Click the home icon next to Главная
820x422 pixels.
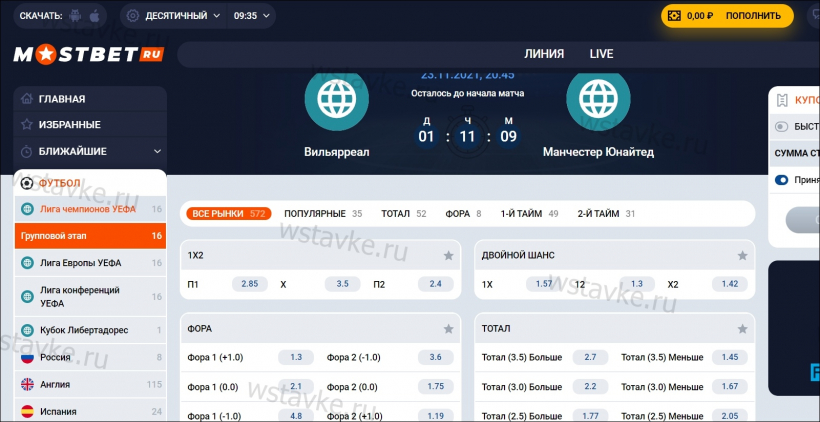pyautogui.click(x=27, y=98)
